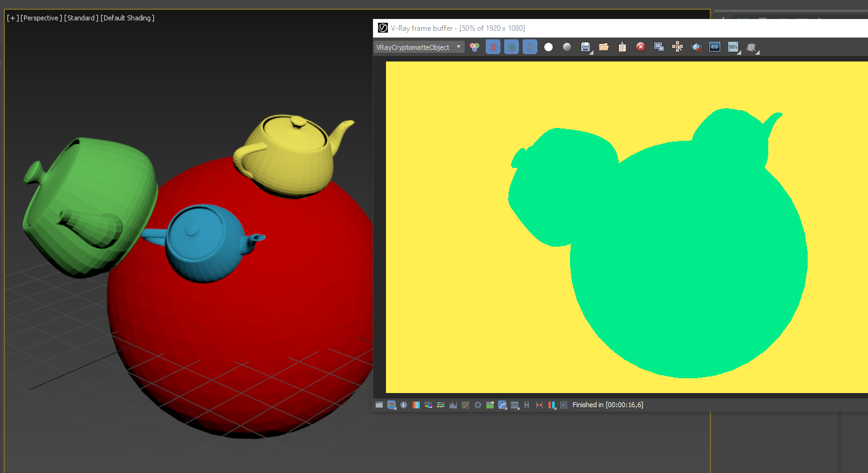Toggle the color corrections window icon
This screenshot has width=868, height=473.
click(x=392, y=405)
